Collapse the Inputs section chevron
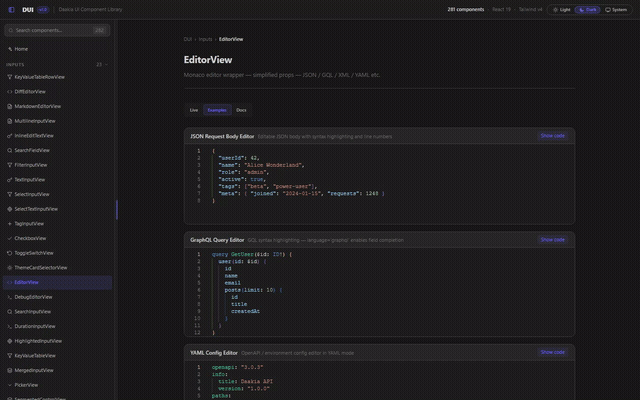The height and width of the screenshot is (400, 640). coord(107,64)
